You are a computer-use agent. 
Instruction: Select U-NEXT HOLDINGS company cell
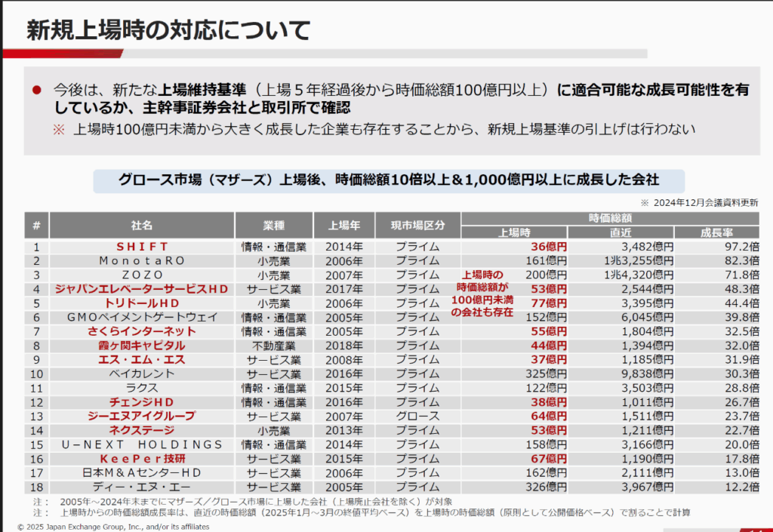tap(143, 444)
